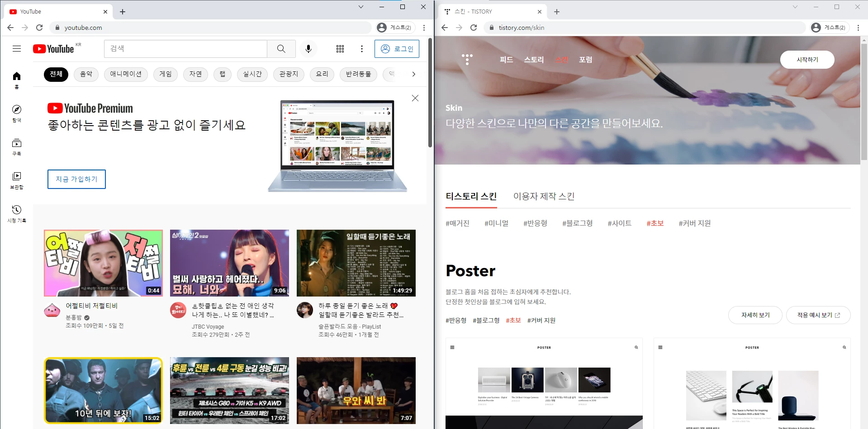Open Chrome menu in the YouTube window
The height and width of the screenshot is (429, 868).
click(424, 28)
